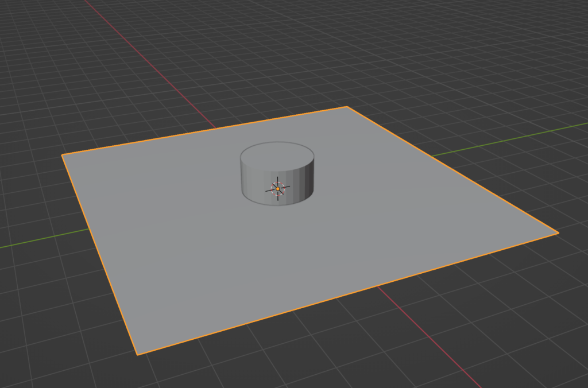Select the plane's nearest bottom corner

click(x=138, y=354)
